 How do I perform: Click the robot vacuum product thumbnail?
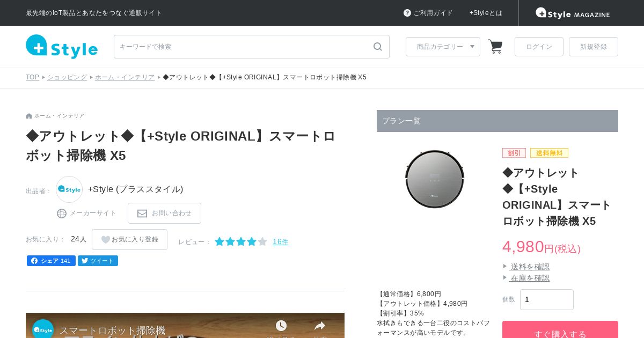coord(435,179)
